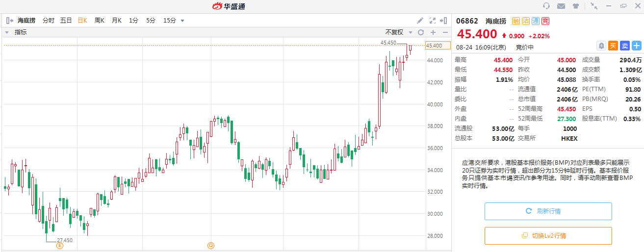The width and height of the screenshot is (644, 252).
Task: Click the 换手率 value 0.05%
Action: tap(632, 79)
